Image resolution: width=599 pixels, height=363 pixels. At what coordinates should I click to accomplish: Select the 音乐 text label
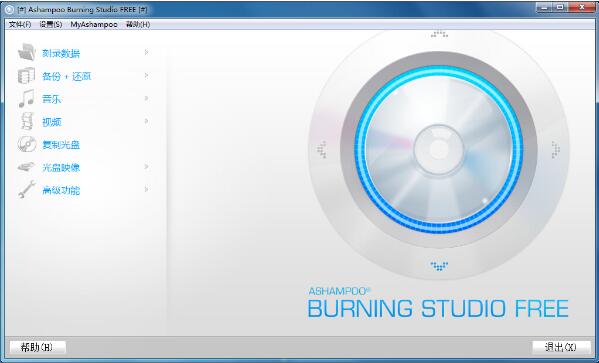coord(52,99)
